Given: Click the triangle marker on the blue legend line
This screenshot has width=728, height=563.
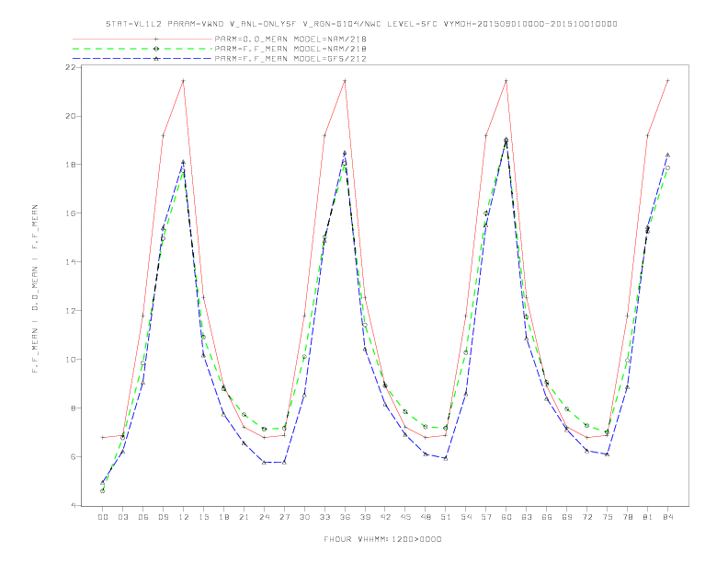Looking at the screenshot, I should [156, 59].
